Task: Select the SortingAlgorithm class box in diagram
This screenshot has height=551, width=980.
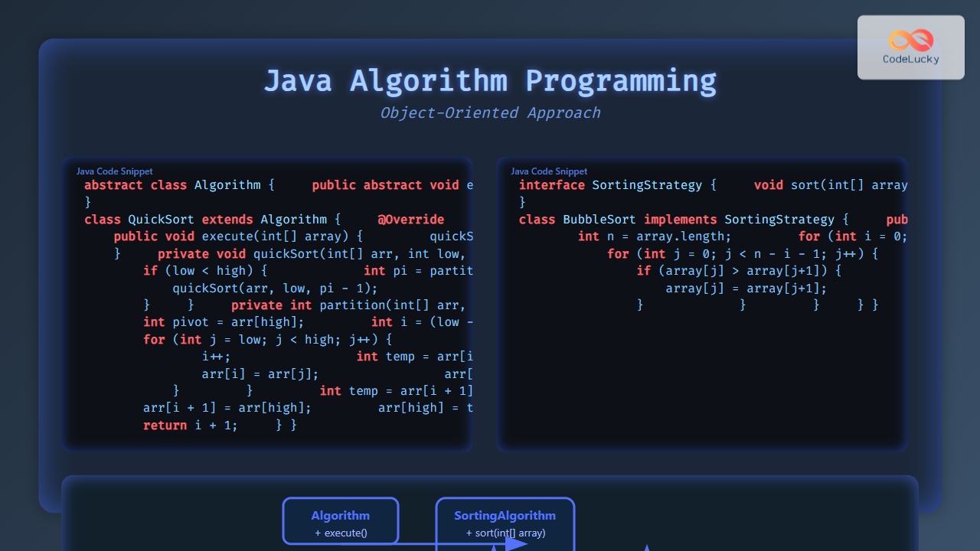Action: (505, 521)
